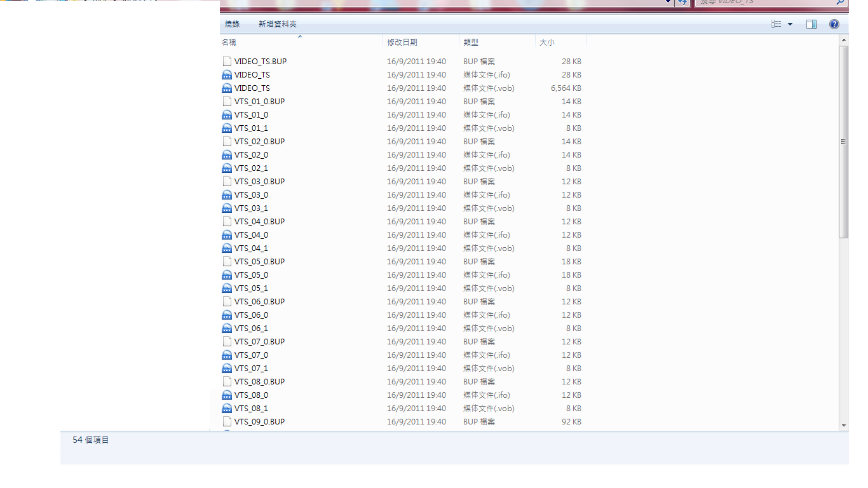The image size is (868, 488).
Task: Click the 8 KB size of VTS_03_1
Action: coord(574,208)
